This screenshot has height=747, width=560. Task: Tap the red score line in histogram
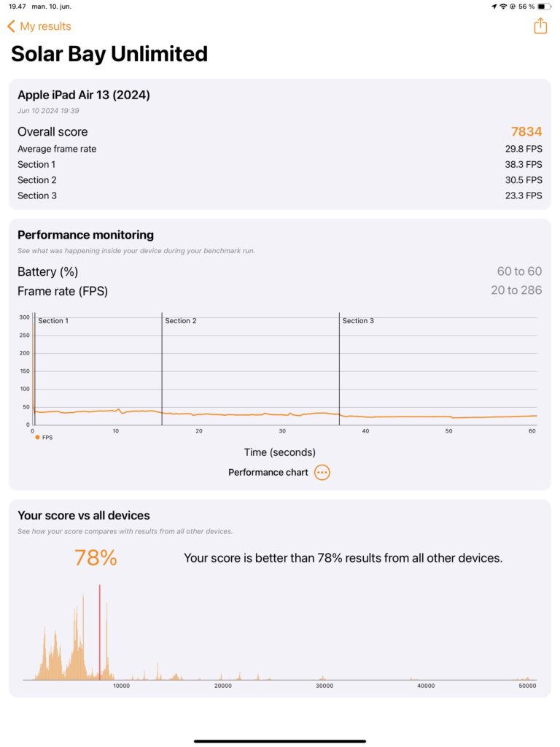[x=99, y=632]
